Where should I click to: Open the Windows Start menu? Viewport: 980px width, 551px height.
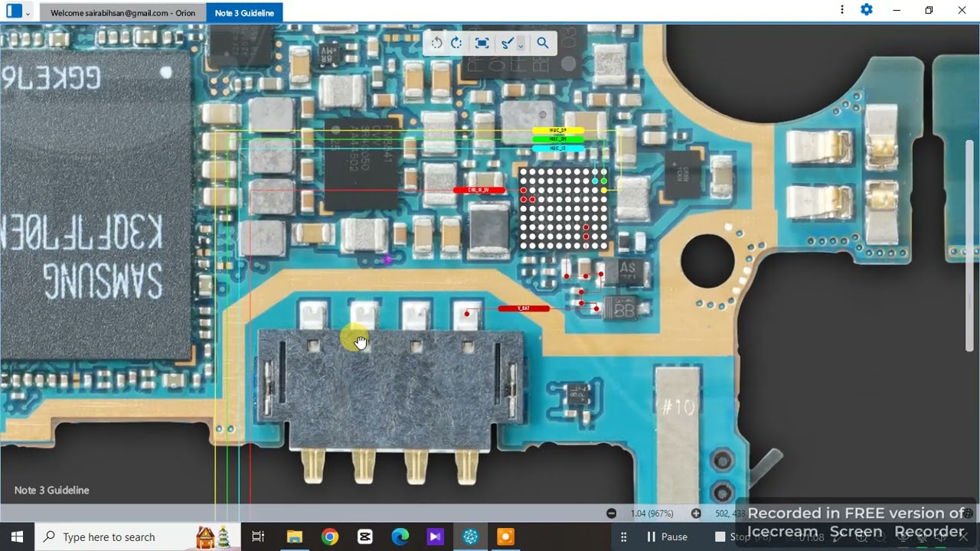point(18,536)
